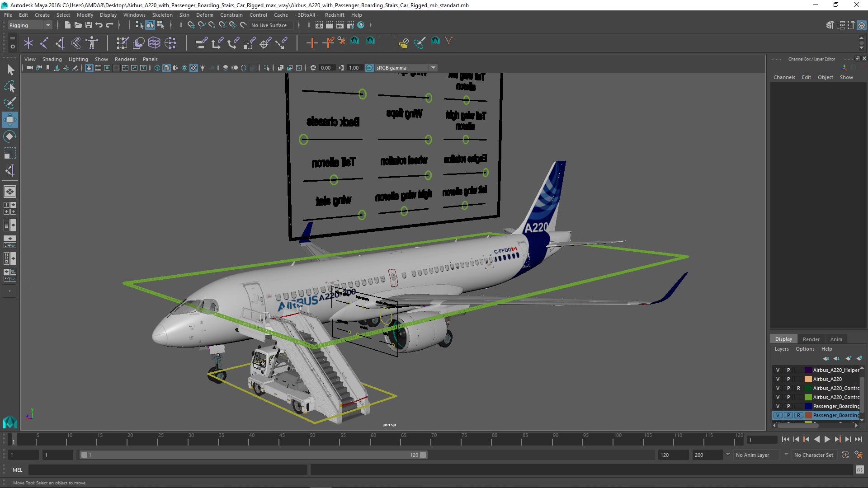The image size is (868, 488).
Task: Activate the Rotate tool in toolbox
Action: (10, 136)
